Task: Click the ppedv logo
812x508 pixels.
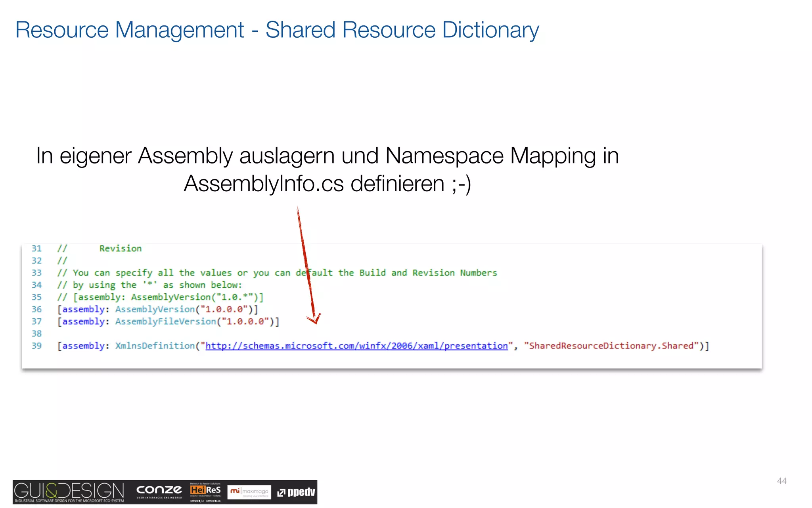Action: click(x=296, y=492)
